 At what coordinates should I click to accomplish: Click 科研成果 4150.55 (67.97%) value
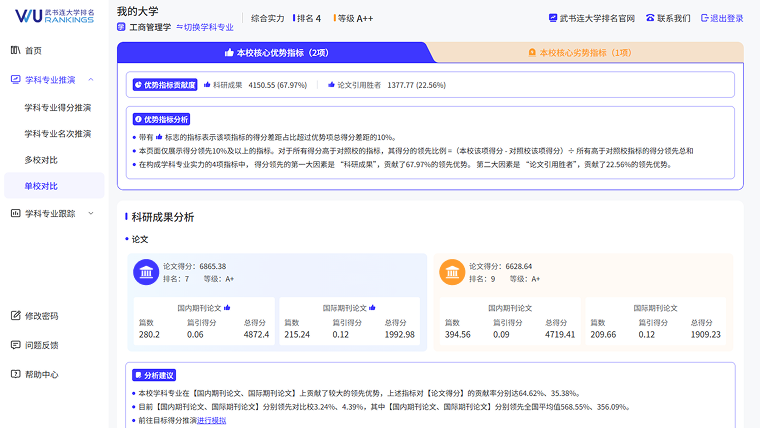point(278,85)
